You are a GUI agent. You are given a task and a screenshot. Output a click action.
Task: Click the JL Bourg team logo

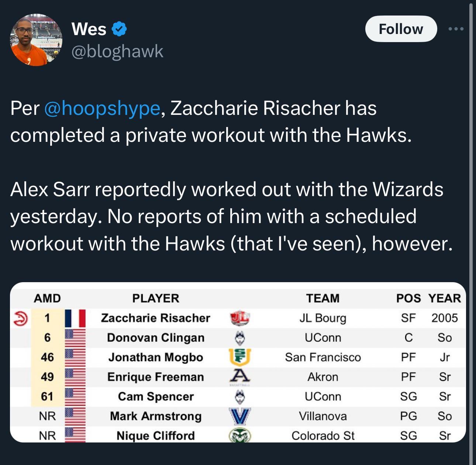pyautogui.click(x=240, y=318)
